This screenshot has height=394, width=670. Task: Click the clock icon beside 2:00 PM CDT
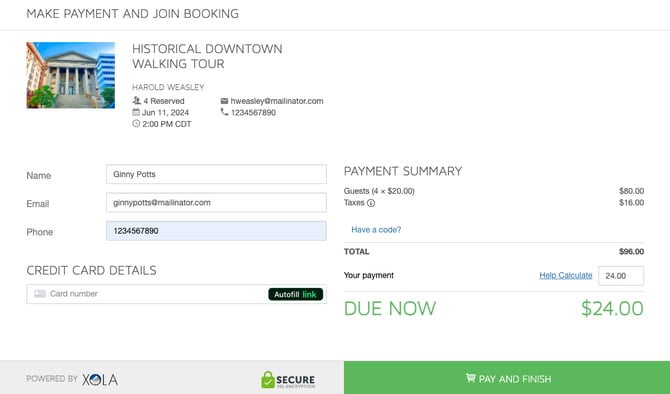click(x=136, y=123)
